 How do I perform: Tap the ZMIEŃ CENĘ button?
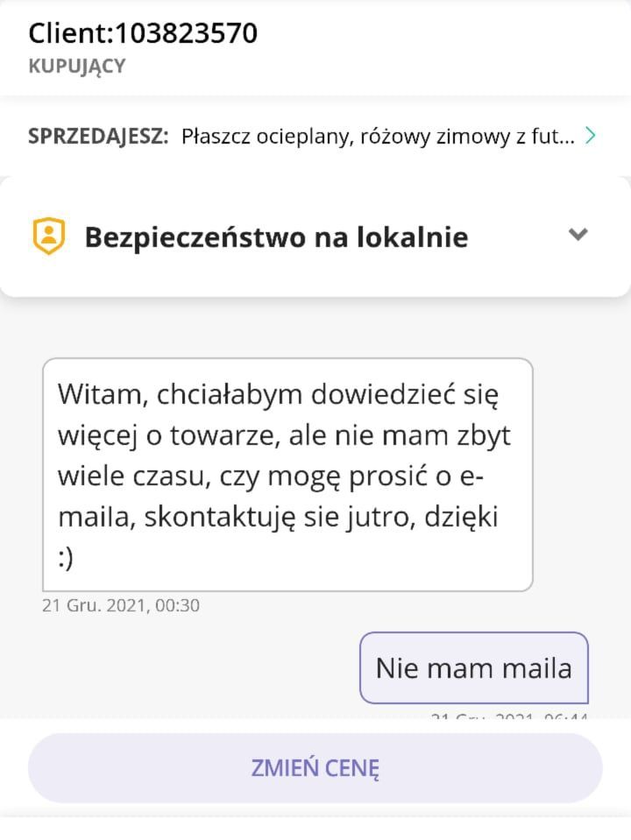[x=315, y=767]
